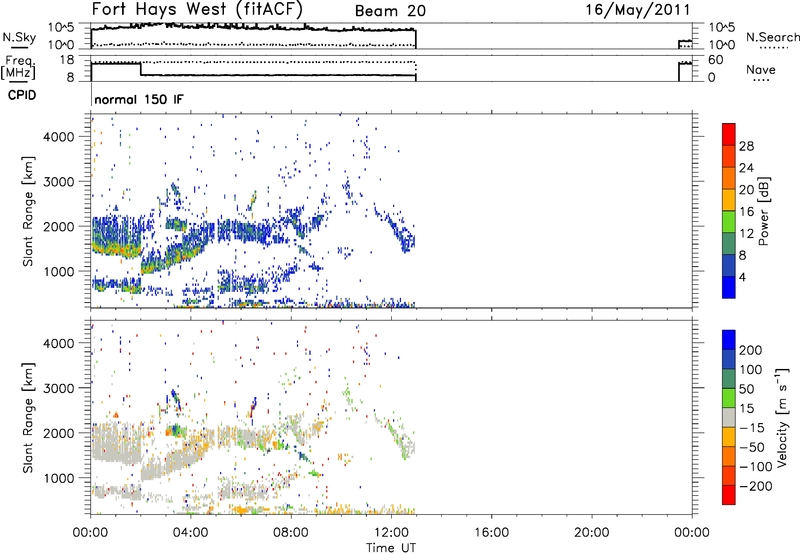Screen dimensions: 800x554
Task: Click the 'Freq. [MHz]' label
Action: [18, 67]
